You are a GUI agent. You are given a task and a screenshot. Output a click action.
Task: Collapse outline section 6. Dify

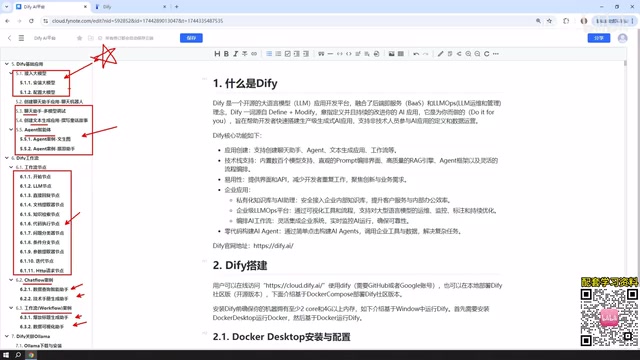[7, 158]
